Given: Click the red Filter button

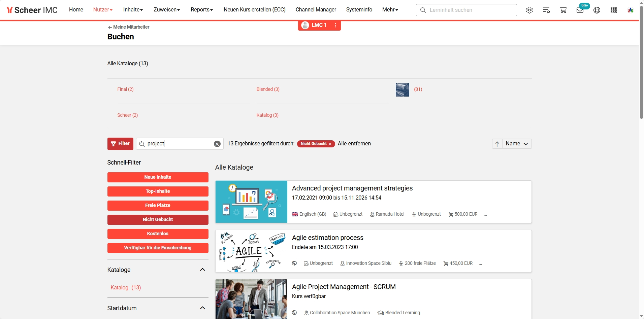Looking at the screenshot, I should 120,144.
